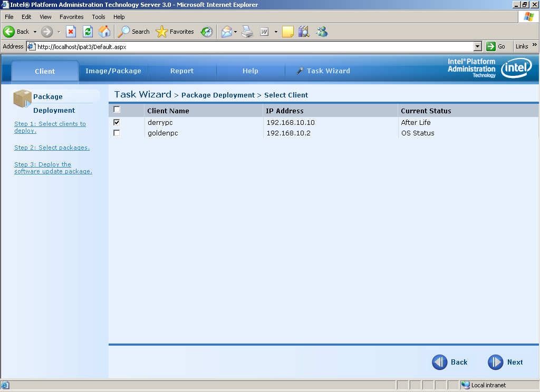Open the Tools menu
The height and width of the screenshot is (392, 540).
[x=99, y=17]
